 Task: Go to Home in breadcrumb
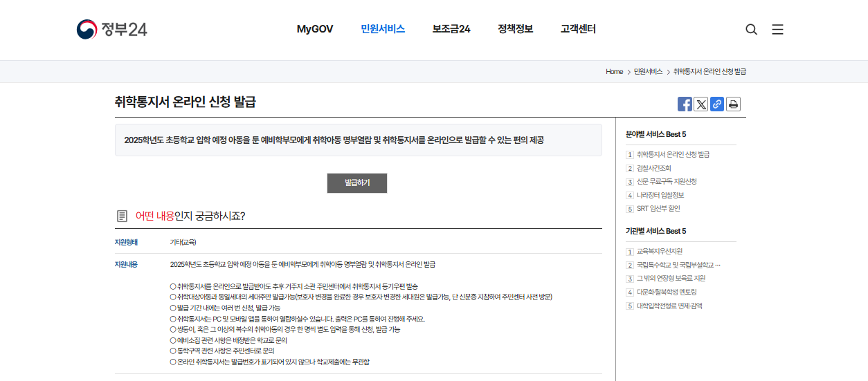coord(615,72)
